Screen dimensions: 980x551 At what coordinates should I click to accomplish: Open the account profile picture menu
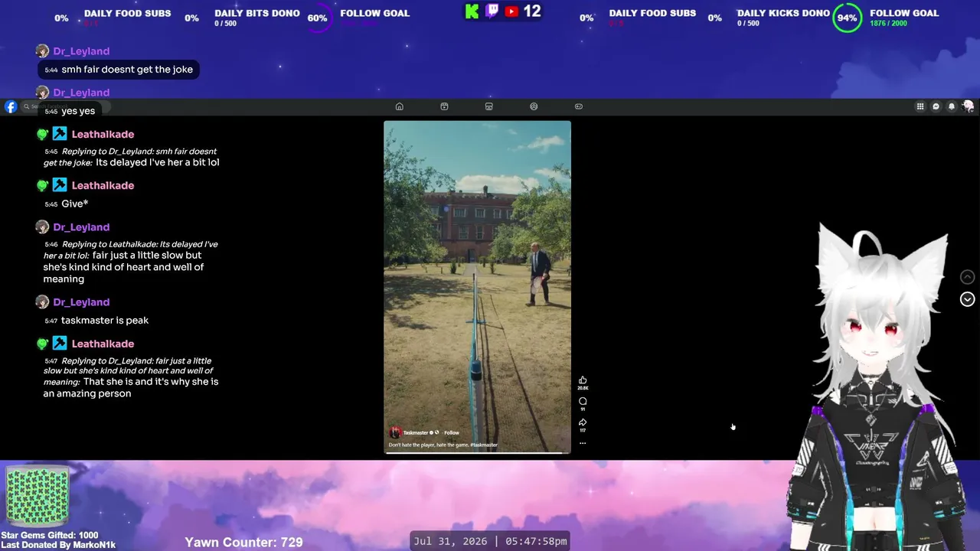pos(968,106)
